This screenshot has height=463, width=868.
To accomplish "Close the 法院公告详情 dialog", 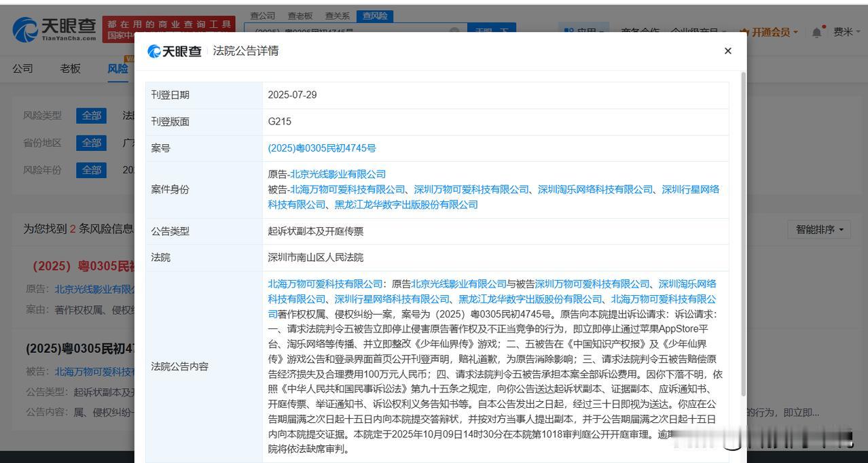I will pyautogui.click(x=727, y=51).
